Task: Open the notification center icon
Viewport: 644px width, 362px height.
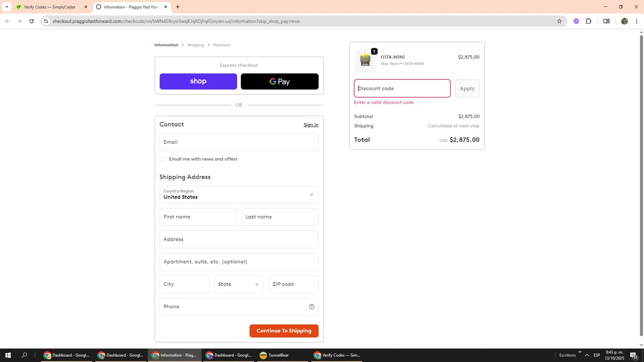Action: click(x=634, y=355)
